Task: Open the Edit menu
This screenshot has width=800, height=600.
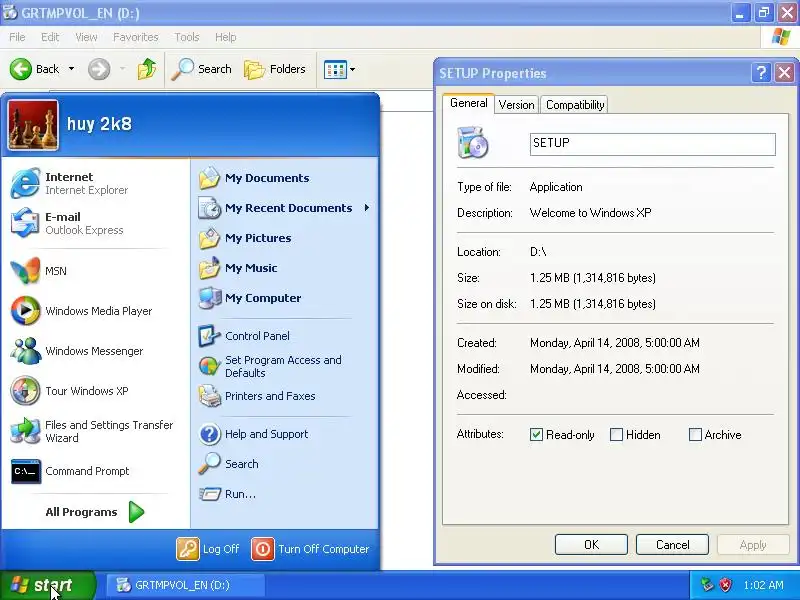Action: pos(49,37)
